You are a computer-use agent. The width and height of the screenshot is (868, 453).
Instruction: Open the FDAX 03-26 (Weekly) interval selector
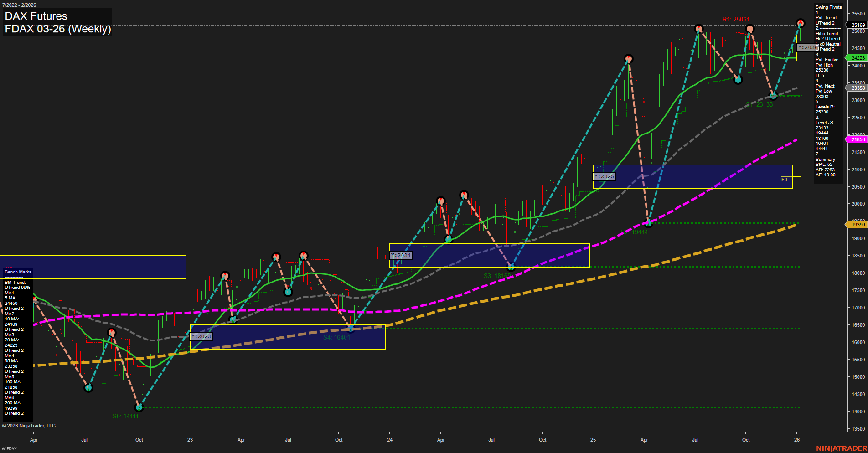click(58, 29)
